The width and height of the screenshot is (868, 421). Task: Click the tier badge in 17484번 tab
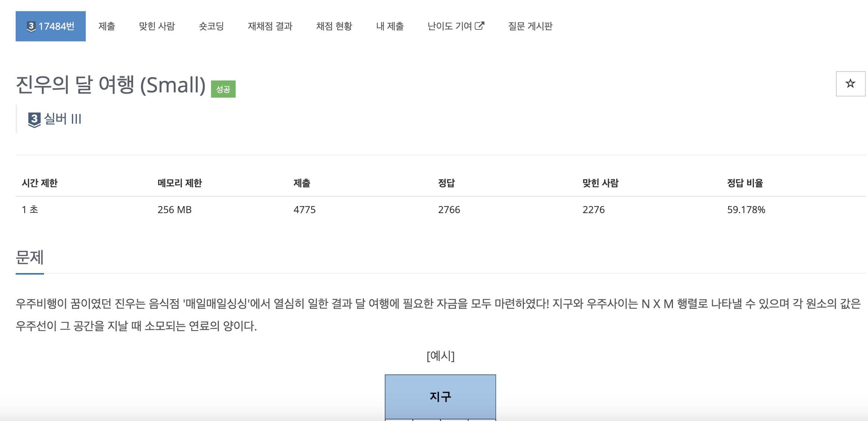31,26
